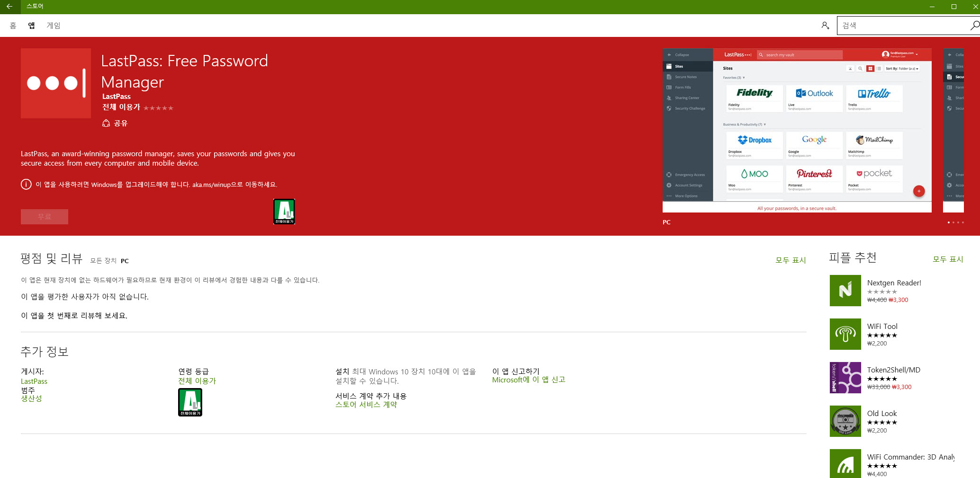Click the share (공유) icon
Viewport: 980px width, 478px height.
(106, 124)
